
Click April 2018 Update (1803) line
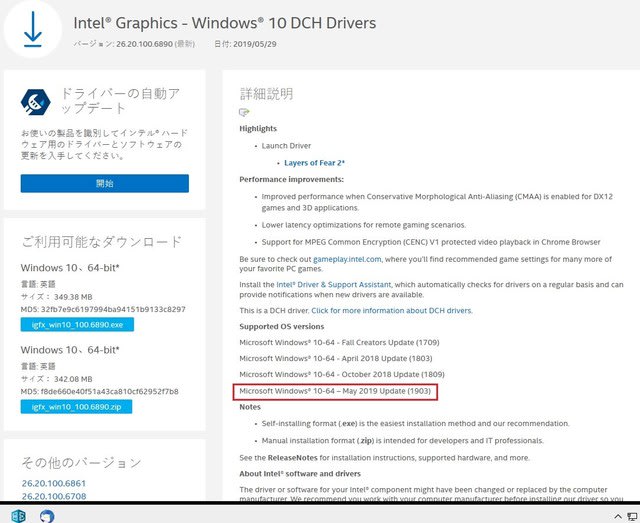336,358
